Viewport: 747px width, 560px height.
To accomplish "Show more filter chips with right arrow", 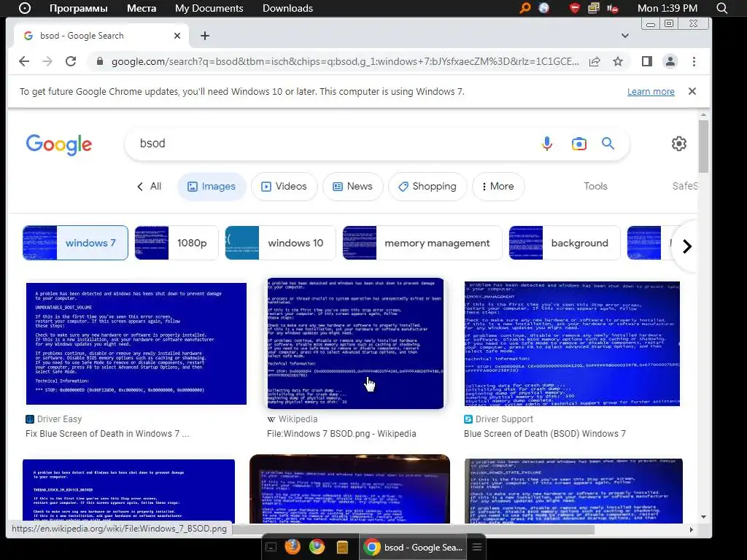I will tap(686, 246).
